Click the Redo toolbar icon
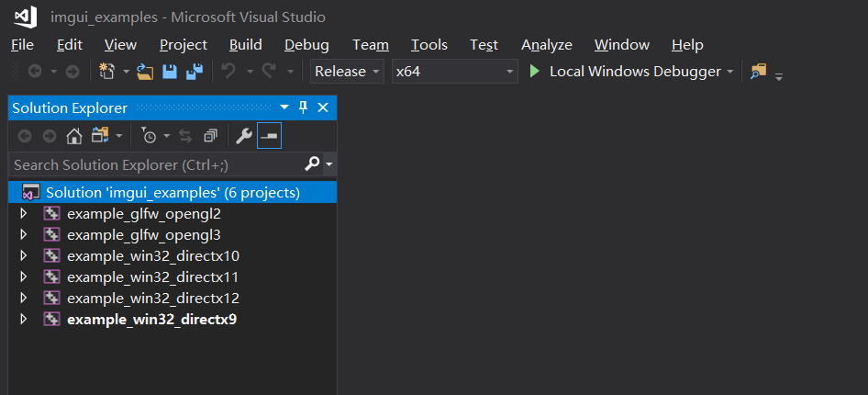868x395 pixels. tap(269, 72)
